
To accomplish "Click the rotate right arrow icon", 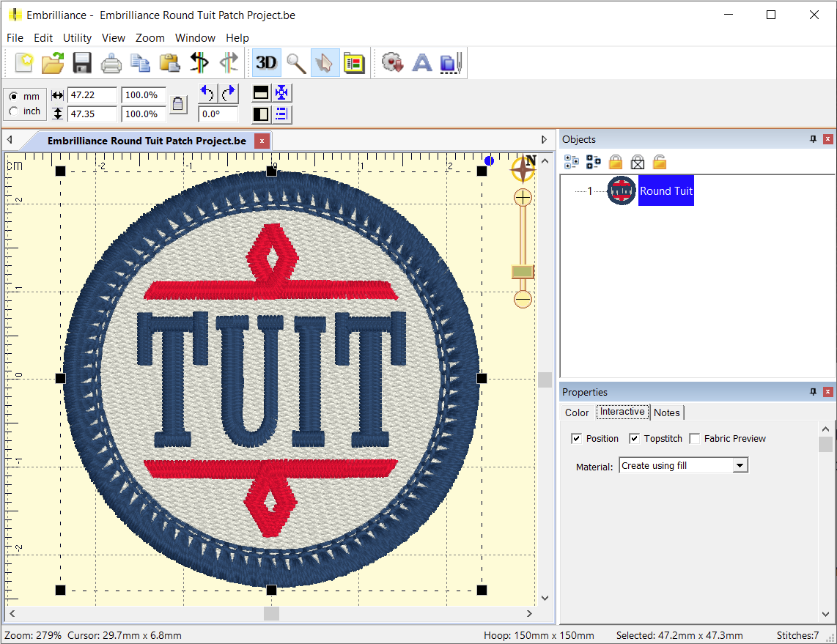I will coord(229,93).
